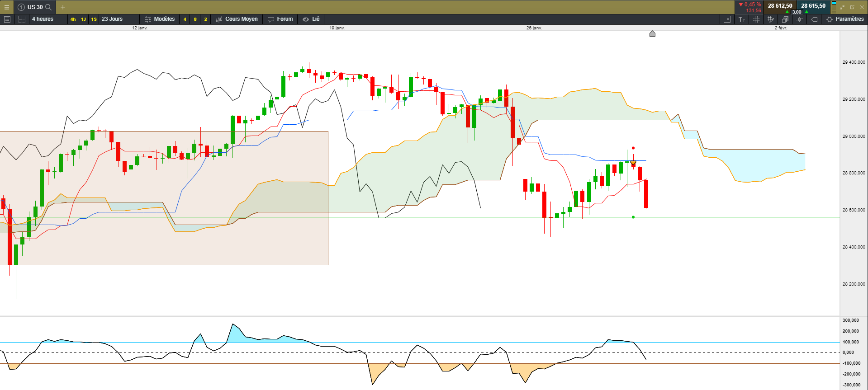Toggle the Lié linked chart option
868x390 pixels.
(x=311, y=19)
